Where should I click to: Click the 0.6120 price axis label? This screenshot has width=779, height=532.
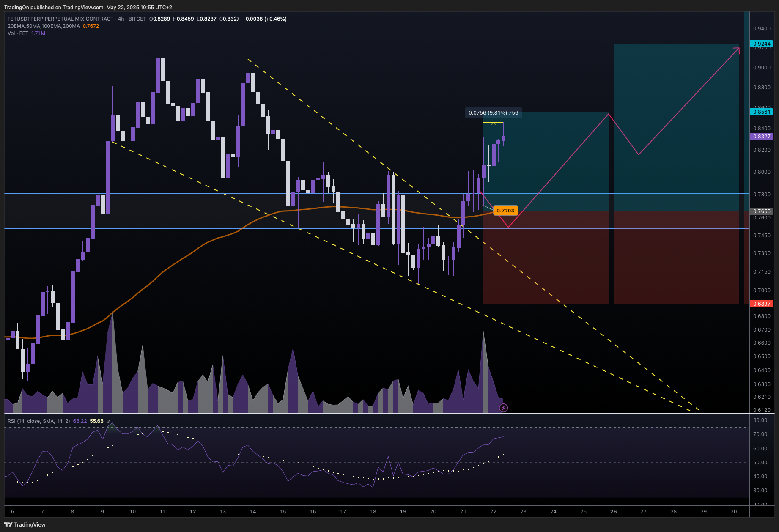pos(762,410)
